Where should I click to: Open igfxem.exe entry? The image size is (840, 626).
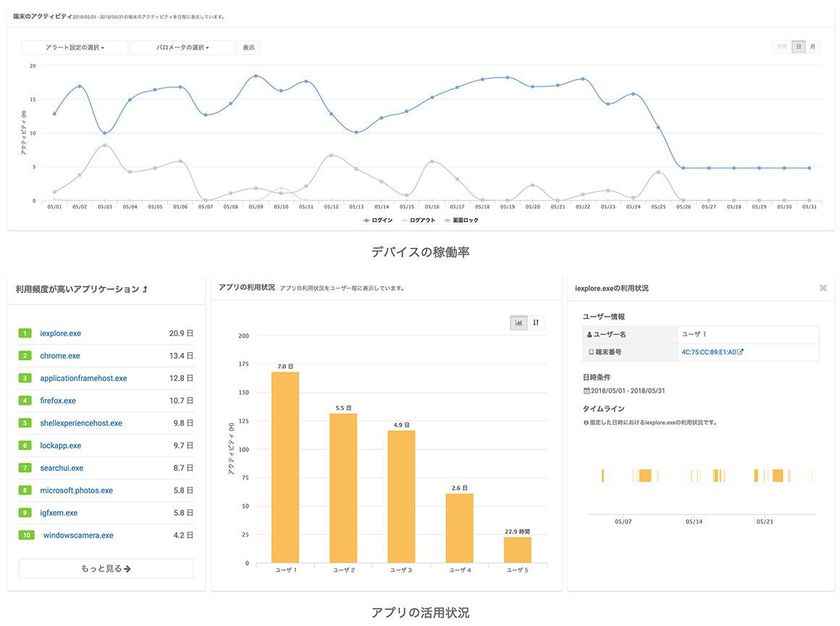point(58,513)
